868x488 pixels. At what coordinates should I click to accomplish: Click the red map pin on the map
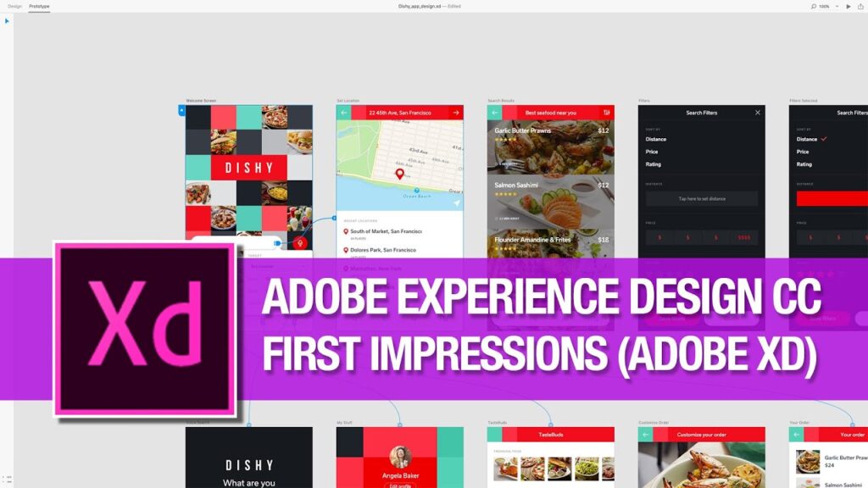point(400,174)
